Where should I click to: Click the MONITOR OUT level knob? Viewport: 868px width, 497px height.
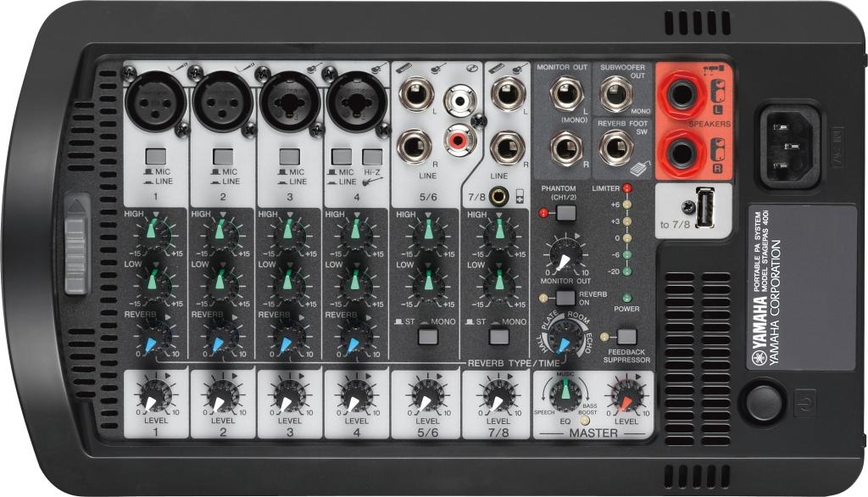coord(565,253)
